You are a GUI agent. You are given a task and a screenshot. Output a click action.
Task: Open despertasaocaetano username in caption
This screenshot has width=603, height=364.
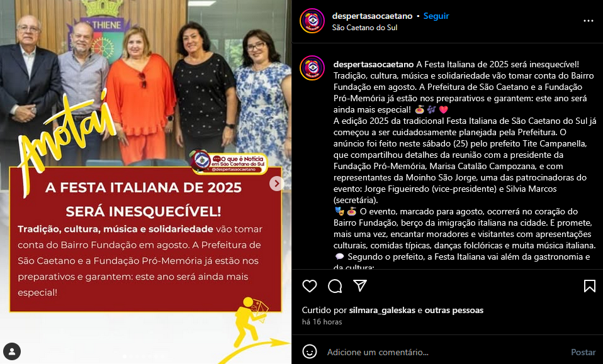(373, 64)
